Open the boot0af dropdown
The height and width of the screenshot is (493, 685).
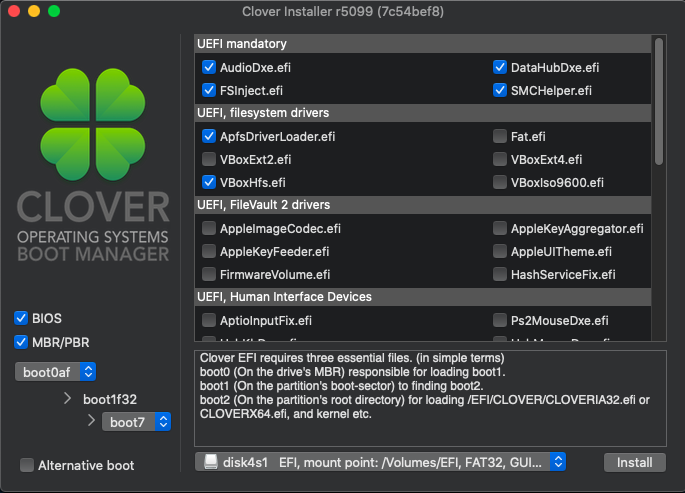coord(55,372)
